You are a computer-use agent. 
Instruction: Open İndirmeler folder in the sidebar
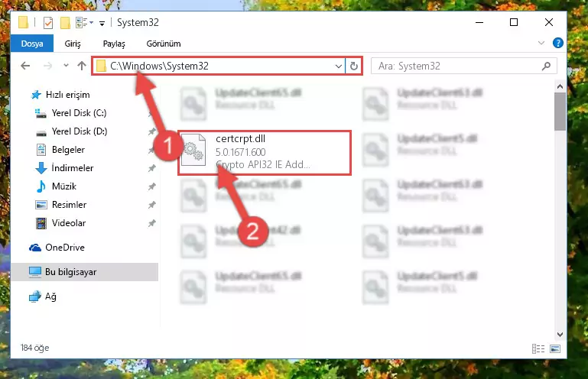(64, 168)
